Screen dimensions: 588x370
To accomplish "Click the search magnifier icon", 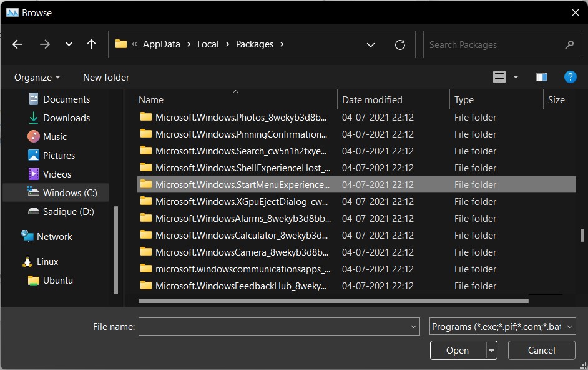I will pos(569,45).
